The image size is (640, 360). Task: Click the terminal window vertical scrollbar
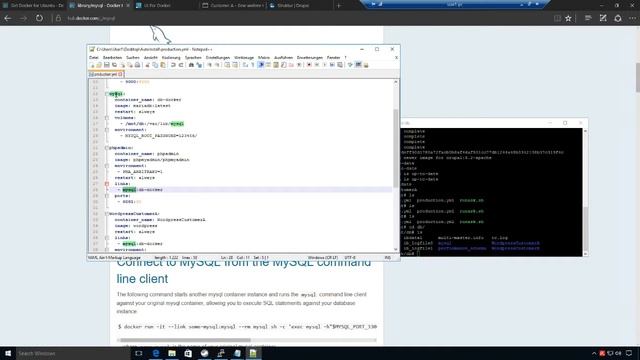click(585, 192)
